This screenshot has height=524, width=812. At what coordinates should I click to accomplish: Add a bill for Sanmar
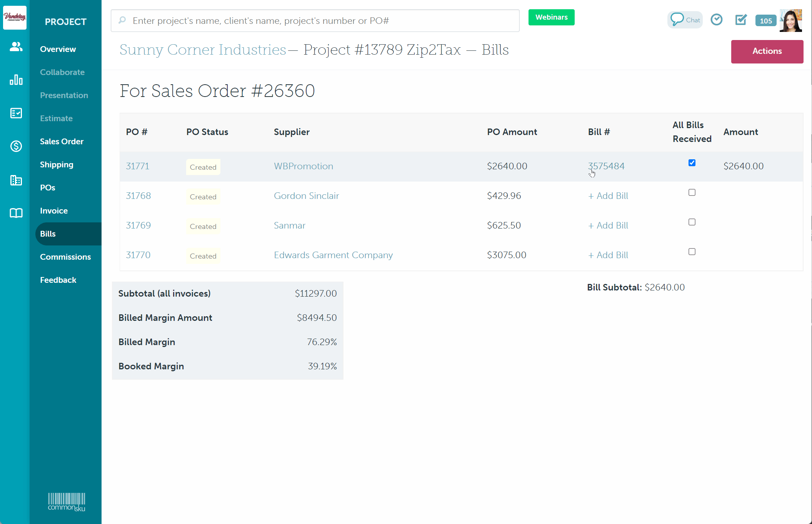pos(608,225)
